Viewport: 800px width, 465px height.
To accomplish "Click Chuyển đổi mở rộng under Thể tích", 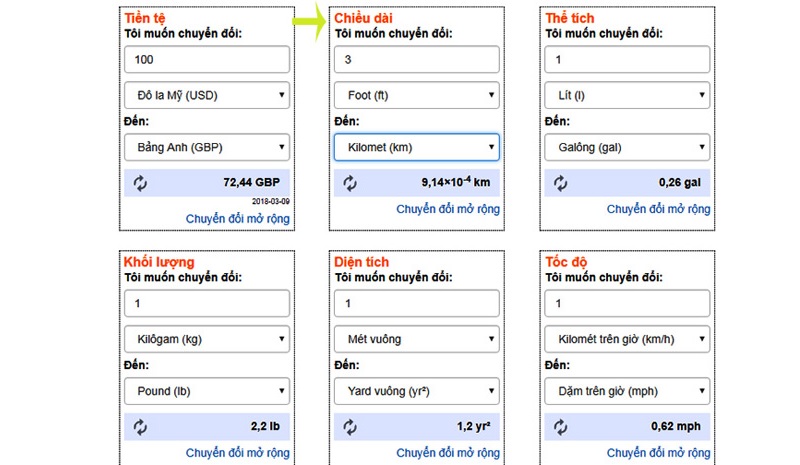I will coord(659,209).
